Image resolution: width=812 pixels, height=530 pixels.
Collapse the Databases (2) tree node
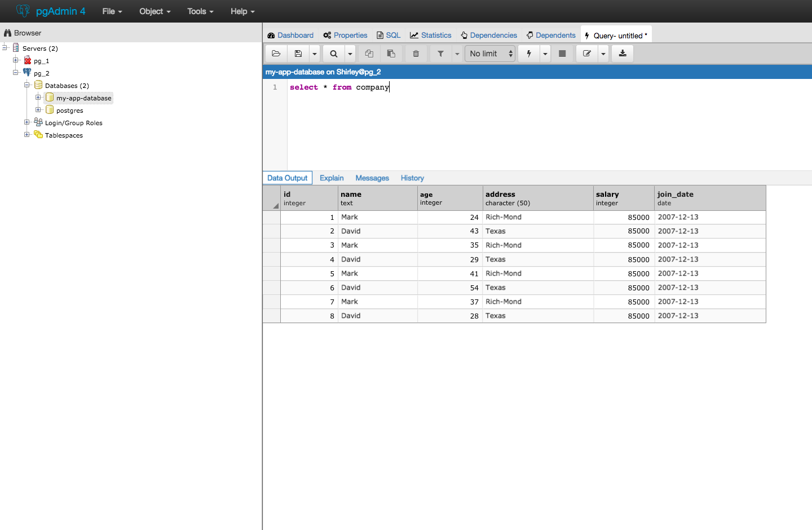click(x=27, y=85)
